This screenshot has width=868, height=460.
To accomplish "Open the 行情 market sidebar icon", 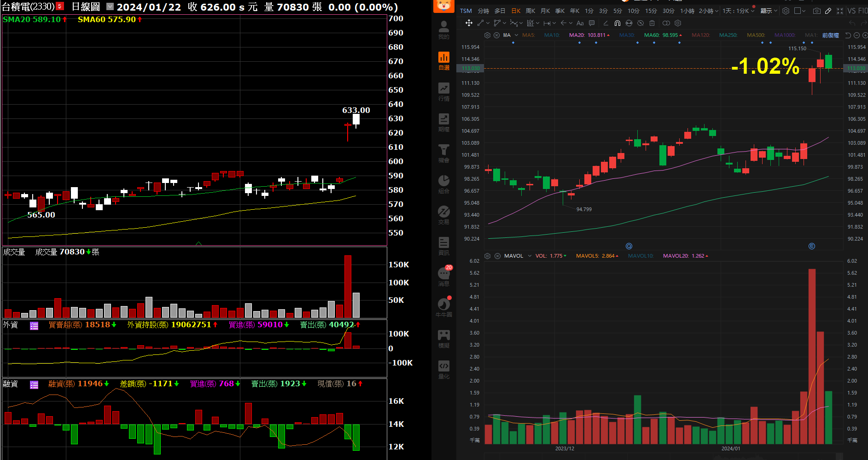I will point(444,92).
